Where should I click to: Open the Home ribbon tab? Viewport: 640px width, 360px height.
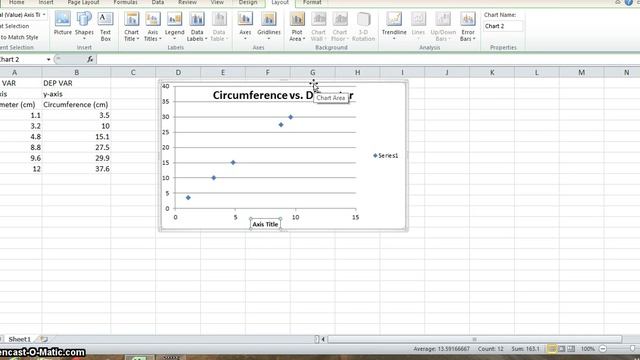pyautogui.click(x=17, y=2)
